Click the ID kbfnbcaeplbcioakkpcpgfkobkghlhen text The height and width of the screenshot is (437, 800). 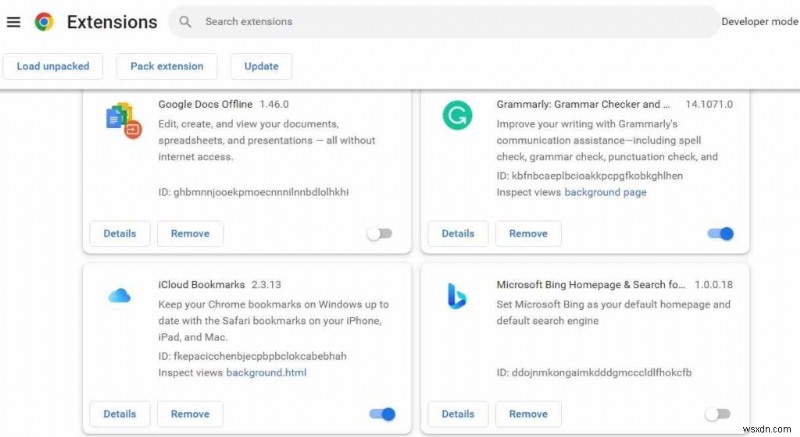590,176
